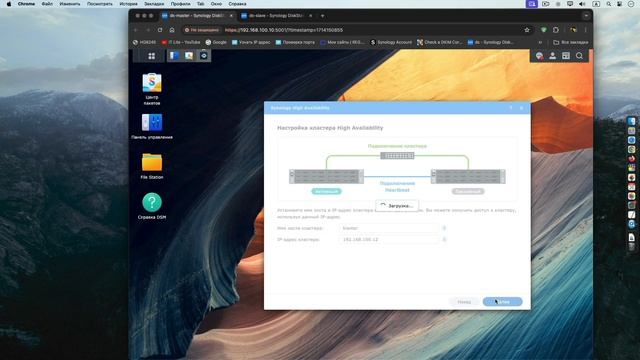The height and width of the screenshot is (360, 640).
Task: Switch to the High Availability taskbar app
Action: [204, 56]
